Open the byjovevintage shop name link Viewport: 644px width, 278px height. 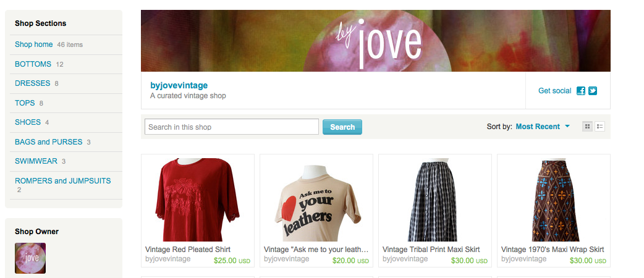click(179, 85)
